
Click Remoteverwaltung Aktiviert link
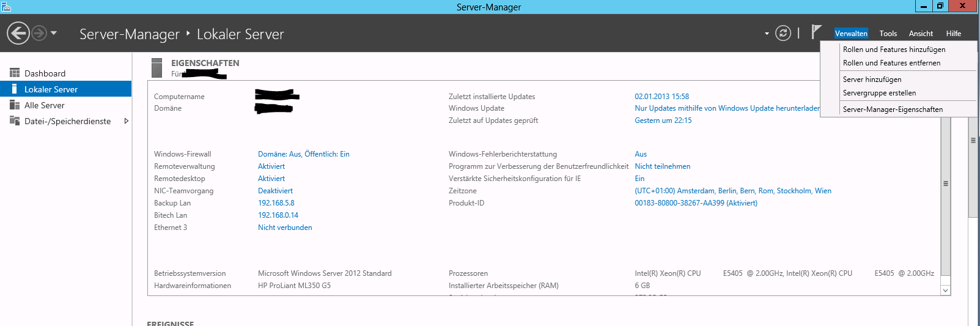click(x=271, y=166)
